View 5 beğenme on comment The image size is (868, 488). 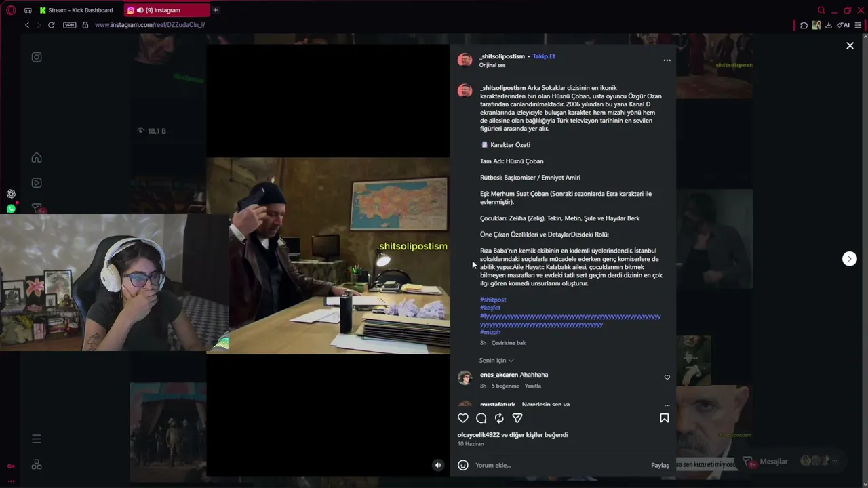[x=505, y=386]
